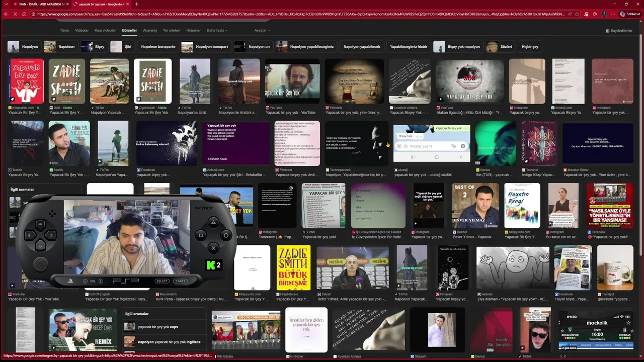The image size is (644, 362).
Task: Select the Sözleri filter chip
Action: coord(500,47)
